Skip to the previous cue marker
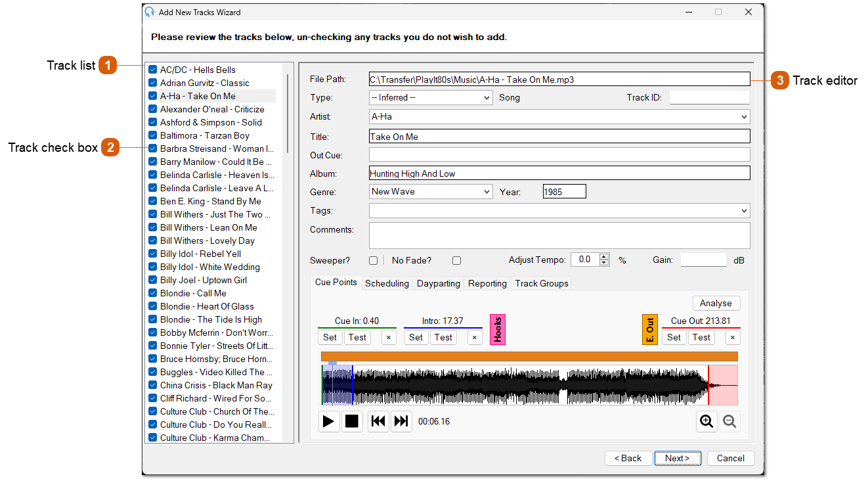Screen dimensions: 868x481 (x=378, y=421)
